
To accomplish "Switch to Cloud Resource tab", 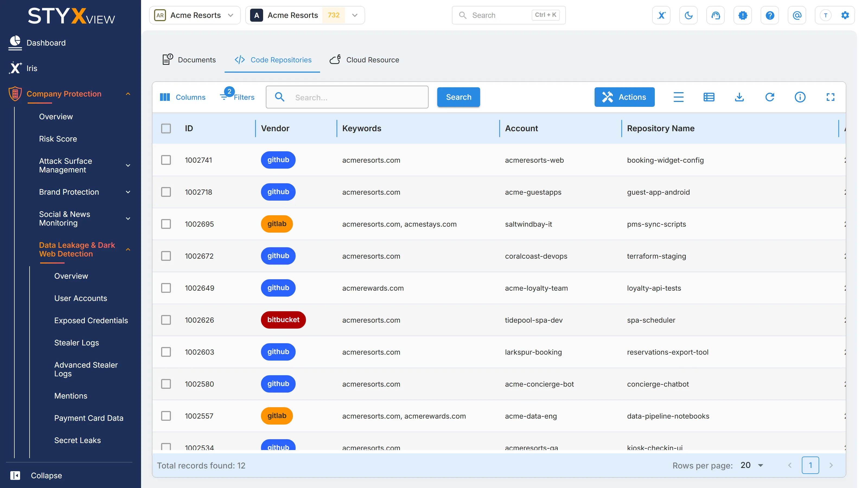I will (x=364, y=60).
